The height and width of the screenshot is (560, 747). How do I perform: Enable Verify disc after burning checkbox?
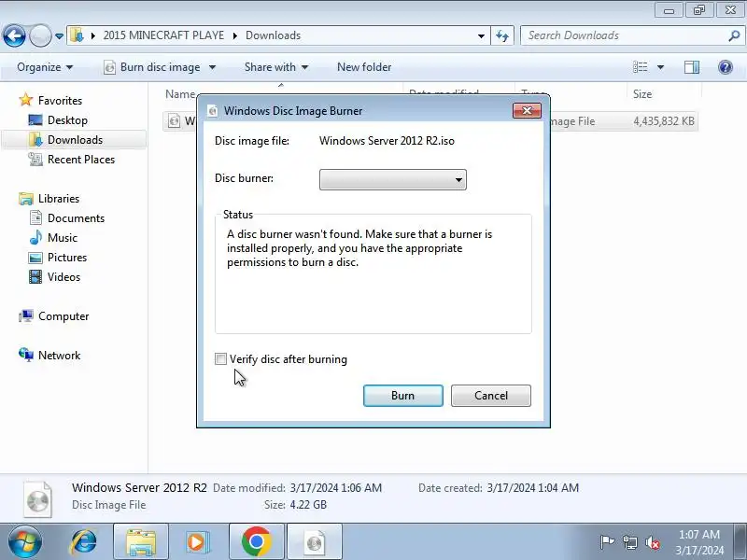point(220,359)
